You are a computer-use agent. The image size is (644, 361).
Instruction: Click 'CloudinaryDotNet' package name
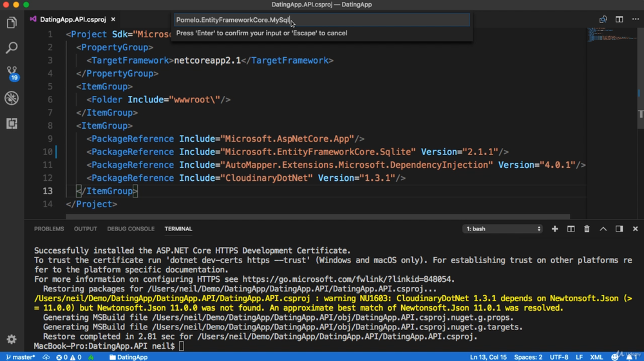pos(267,178)
